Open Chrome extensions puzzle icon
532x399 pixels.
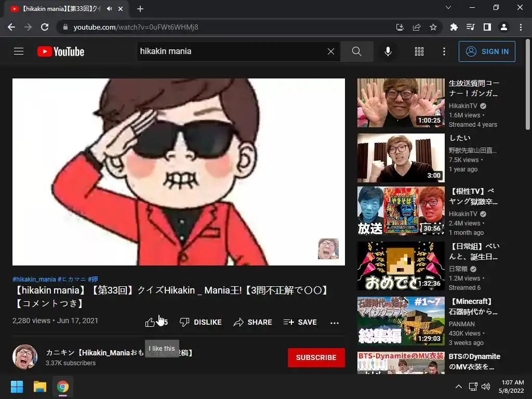tap(454, 27)
